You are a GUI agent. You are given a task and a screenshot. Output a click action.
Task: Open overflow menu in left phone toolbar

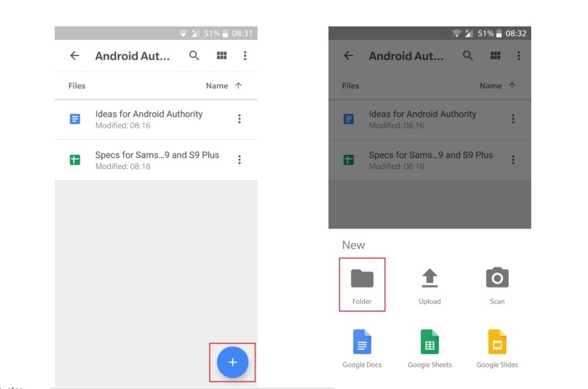(245, 55)
